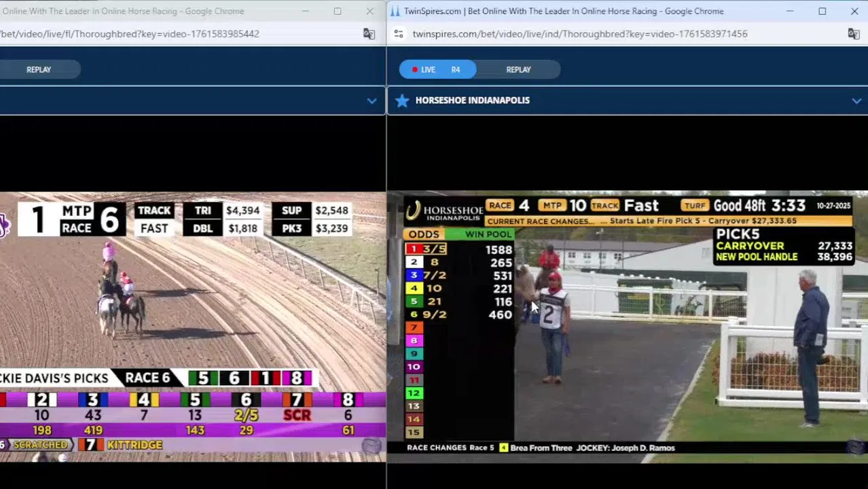The width and height of the screenshot is (868, 489).
Task: Minimize the right Chrome window
Action: 790,11
